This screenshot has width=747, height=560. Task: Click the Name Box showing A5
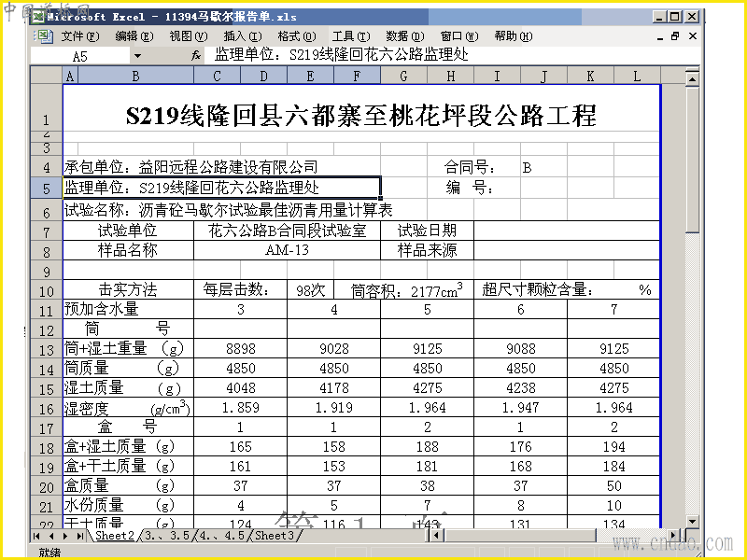[80, 56]
